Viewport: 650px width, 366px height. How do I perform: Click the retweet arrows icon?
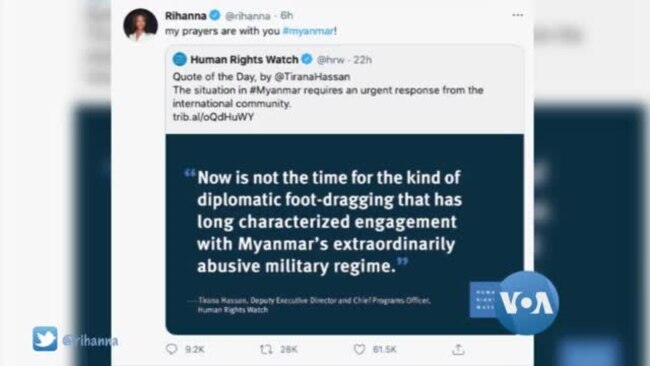coord(266,349)
